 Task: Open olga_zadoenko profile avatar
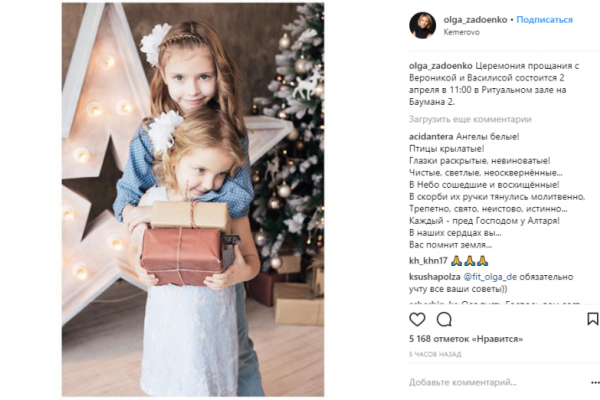click(x=422, y=25)
